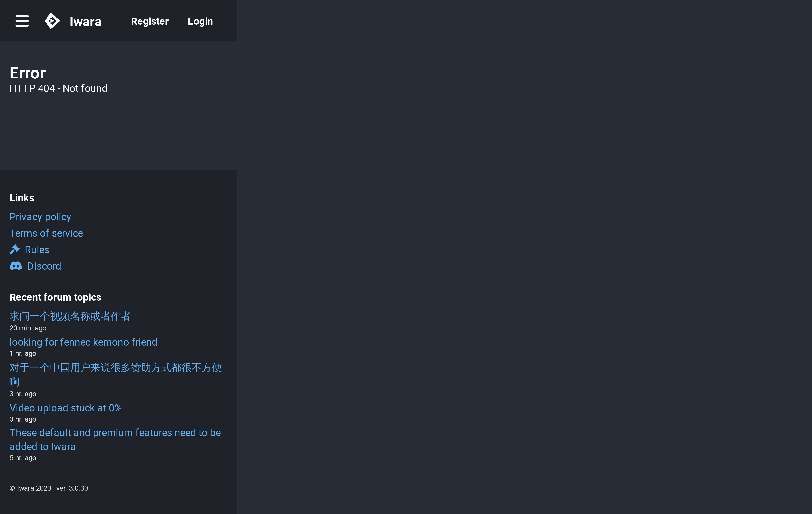Open the Privacy policy link

click(40, 217)
